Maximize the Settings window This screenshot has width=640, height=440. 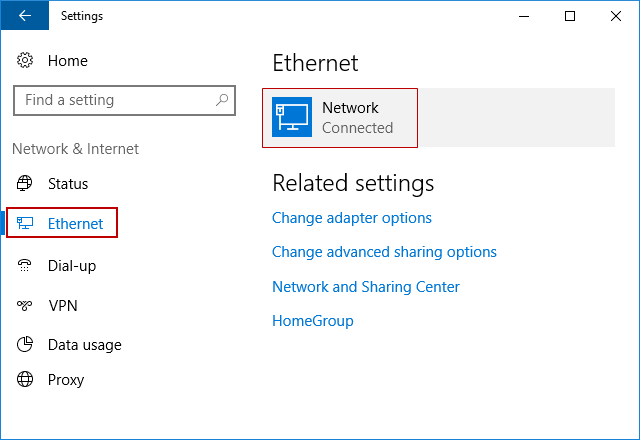click(570, 16)
